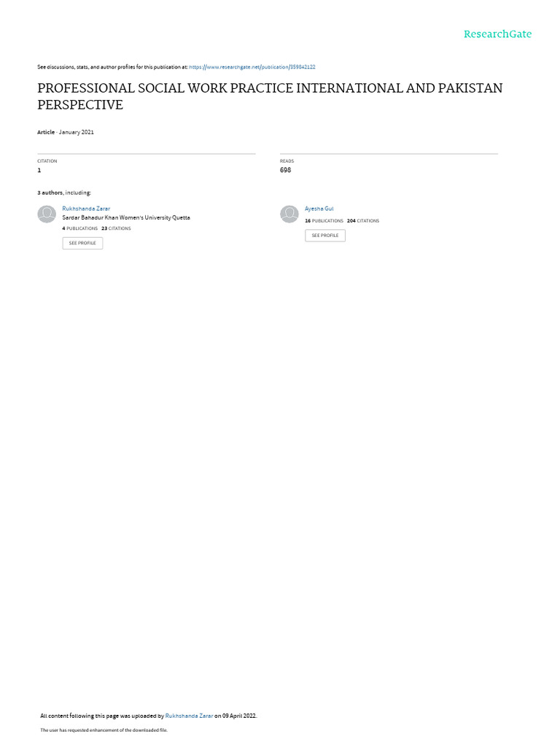
Task: Click the 4 Publications count for Zarar
Action: pos(80,228)
